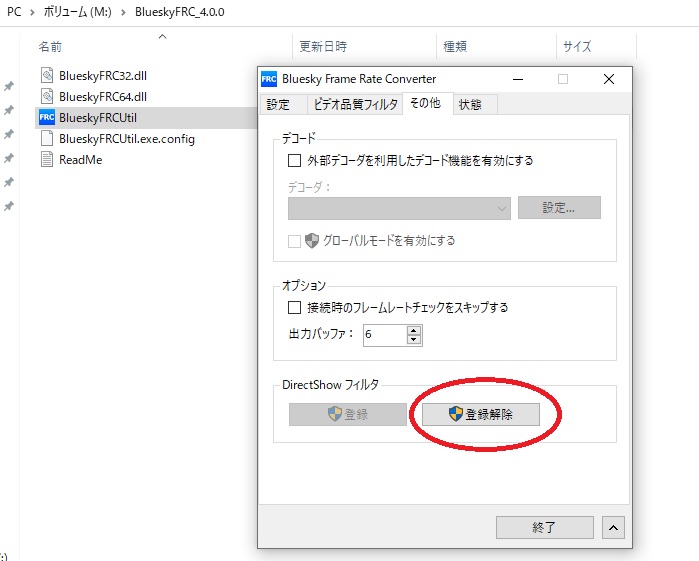Click the DirectShow 登録 button
This screenshot has width=699, height=561.
click(x=348, y=414)
